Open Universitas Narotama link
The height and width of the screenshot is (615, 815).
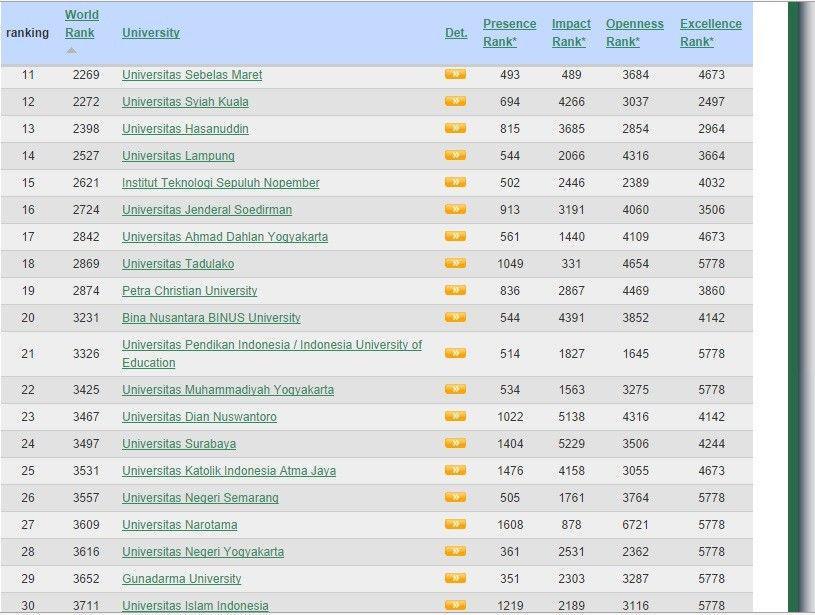coord(179,525)
